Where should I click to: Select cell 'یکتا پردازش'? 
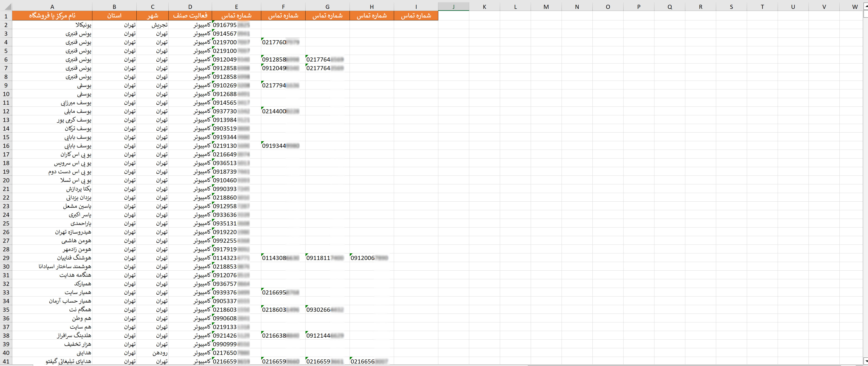pos(52,189)
